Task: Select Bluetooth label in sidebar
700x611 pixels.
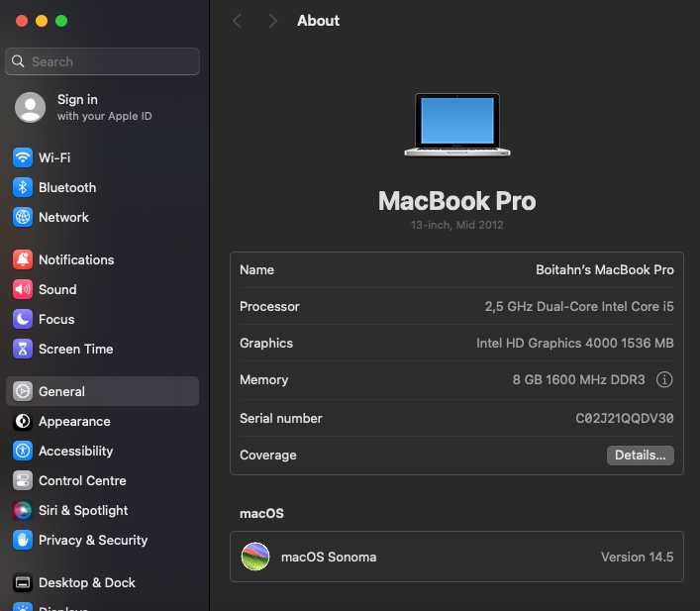Action: 67,187
